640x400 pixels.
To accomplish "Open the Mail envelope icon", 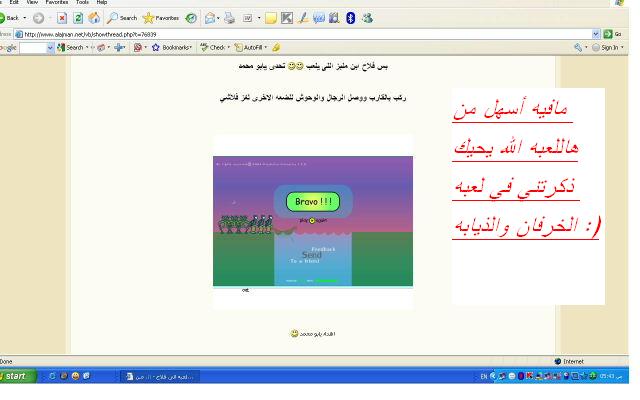I will click(x=211, y=18).
